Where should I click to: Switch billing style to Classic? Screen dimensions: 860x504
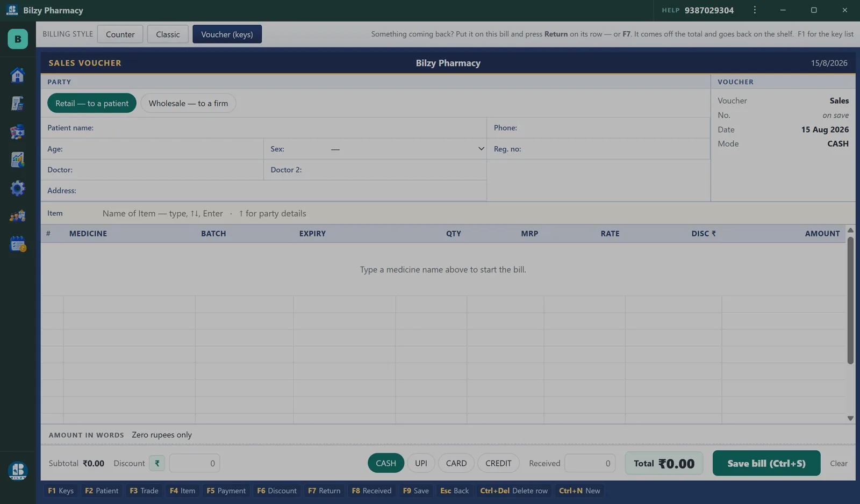(x=168, y=34)
